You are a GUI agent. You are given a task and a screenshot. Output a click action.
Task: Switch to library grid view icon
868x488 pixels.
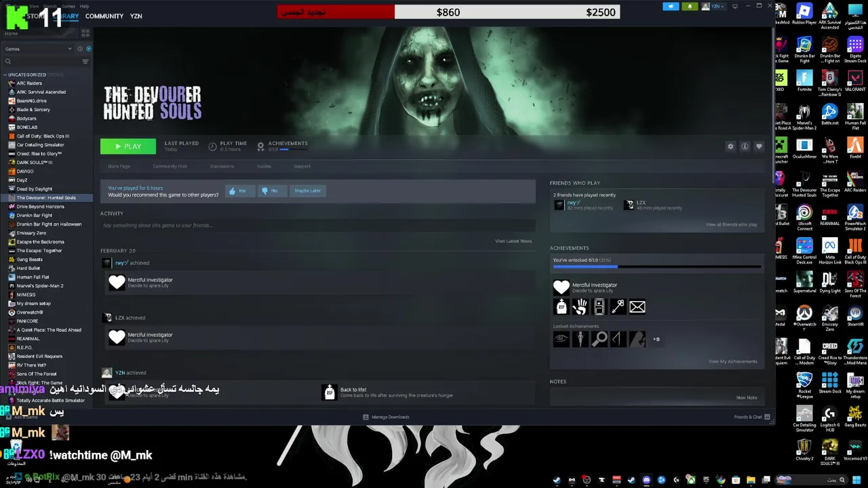click(x=85, y=33)
